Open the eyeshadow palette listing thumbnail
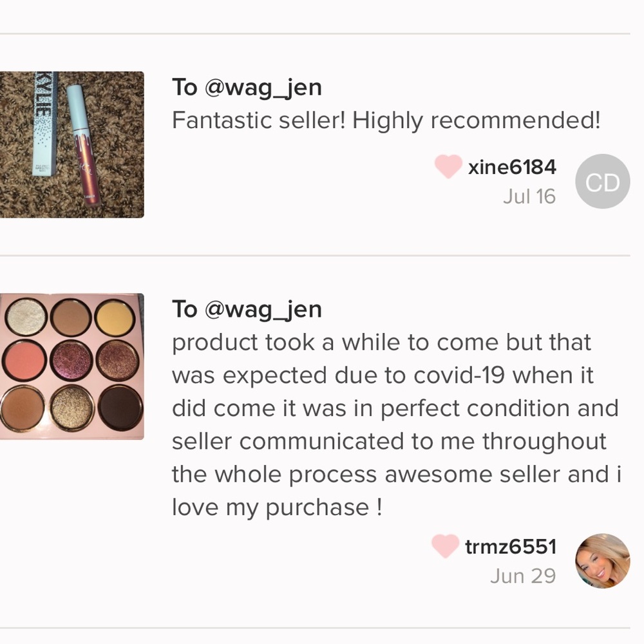The image size is (644, 644). [72, 366]
